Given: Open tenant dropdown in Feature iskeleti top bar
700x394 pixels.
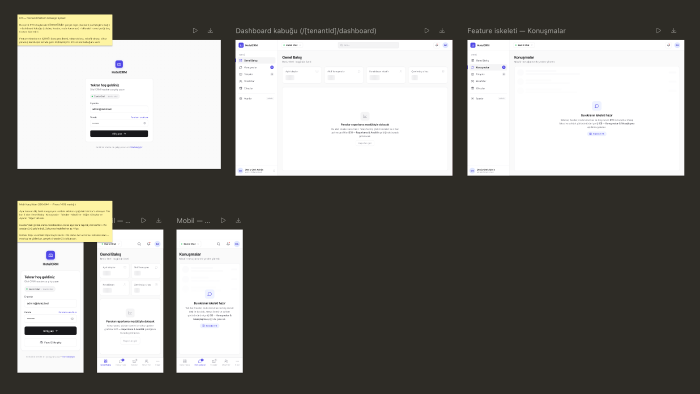Looking at the screenshot, I should pos(523,45).
